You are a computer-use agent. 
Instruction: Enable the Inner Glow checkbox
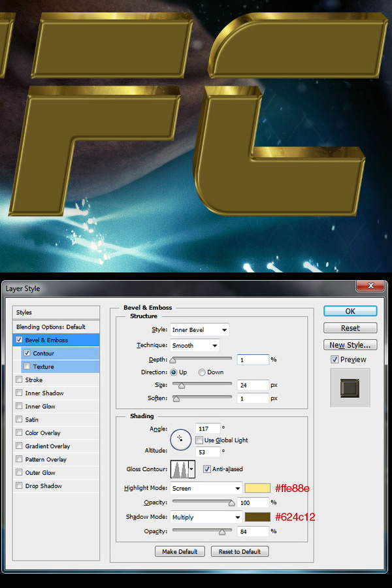[19, 406]
